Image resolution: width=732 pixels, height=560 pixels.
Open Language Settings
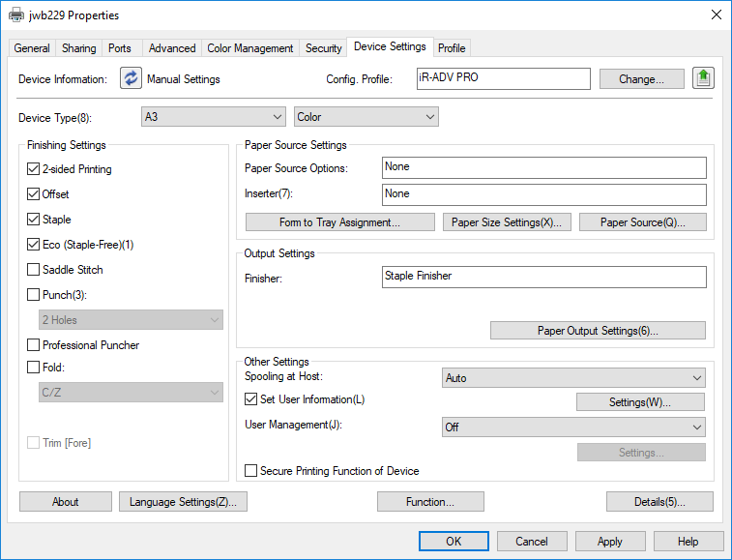pyautogui.click(x=184, y=502)
